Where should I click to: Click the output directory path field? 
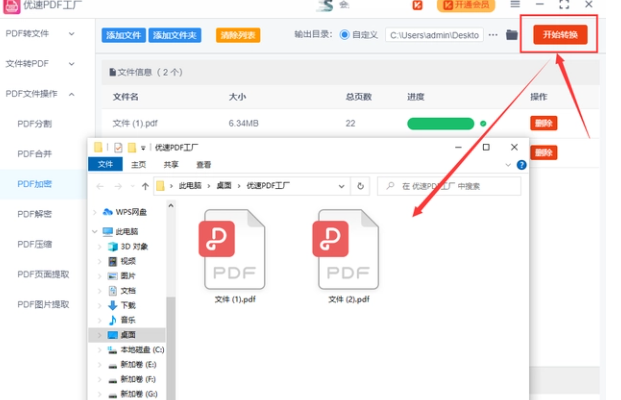pyautogui.click(x=434, y=35)
